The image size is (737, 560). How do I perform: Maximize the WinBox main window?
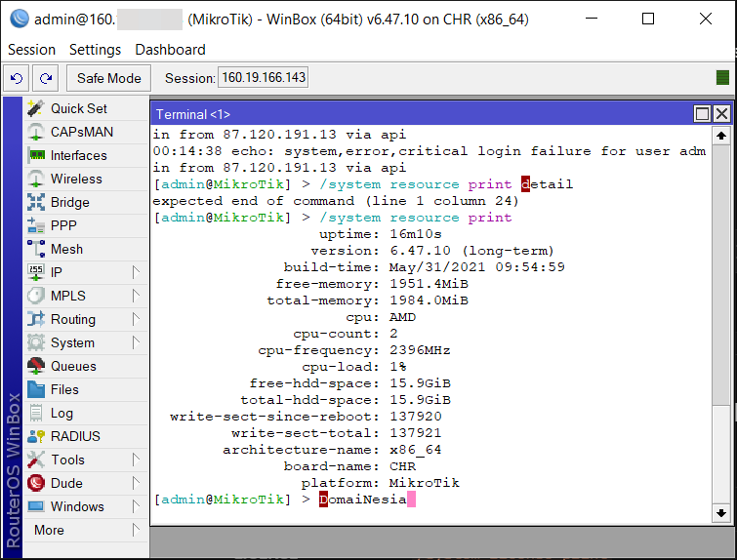click(x=648, y=19)
